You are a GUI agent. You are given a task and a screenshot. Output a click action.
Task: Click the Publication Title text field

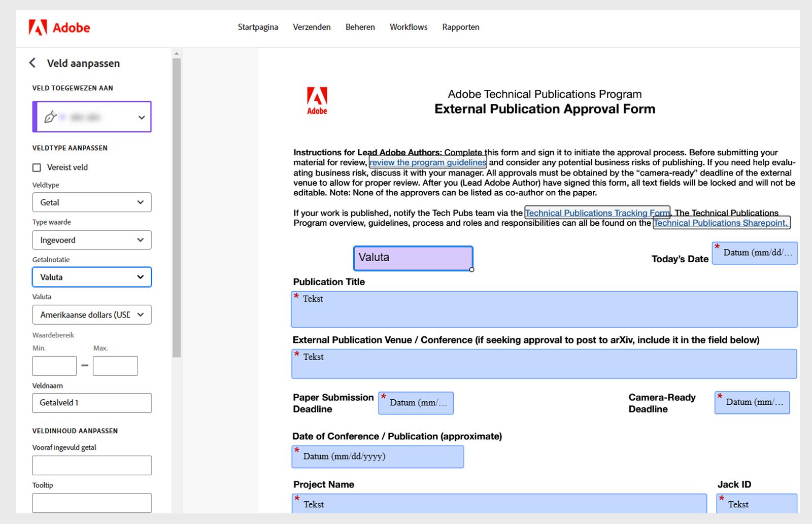pyautogui.click(x=544, y=309)
